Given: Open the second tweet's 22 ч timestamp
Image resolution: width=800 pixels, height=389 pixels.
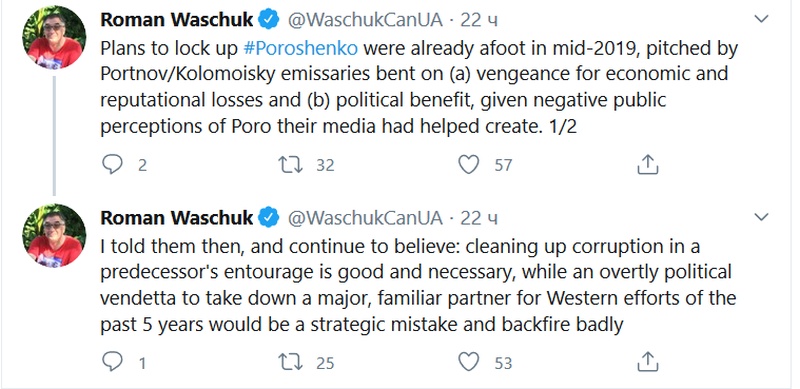Looking at the screenshot, I should tap(479, 218).
